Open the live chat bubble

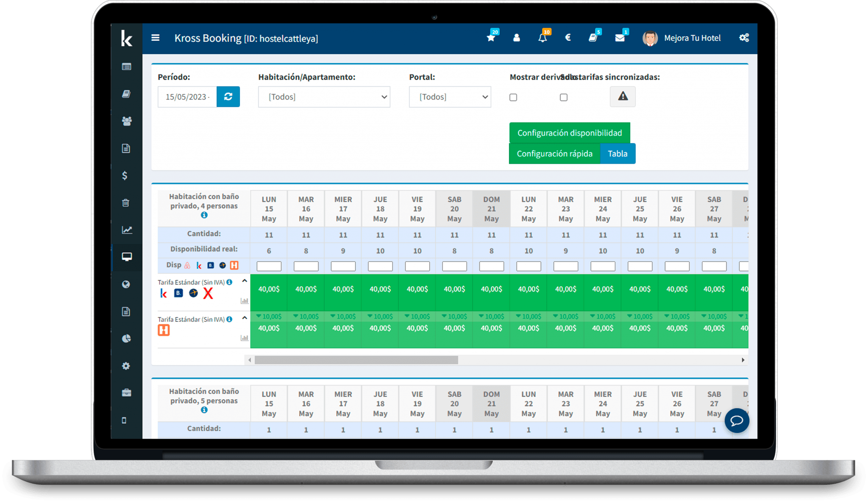737,420
